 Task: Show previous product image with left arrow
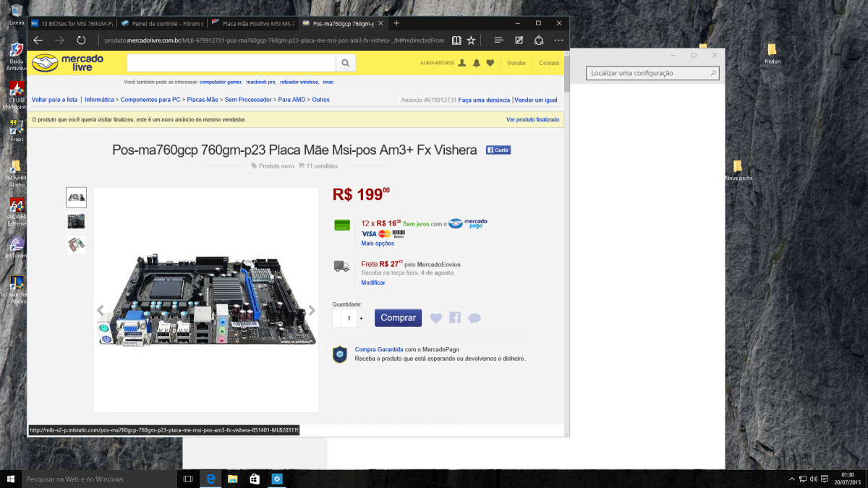101,311
